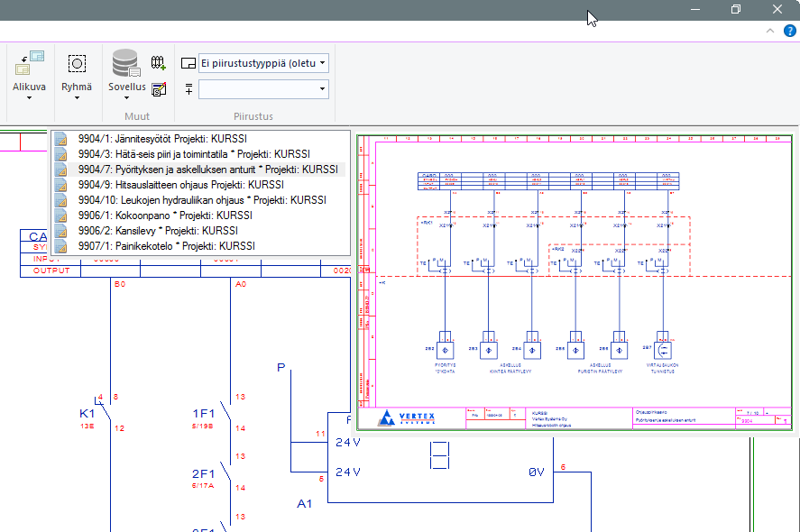This screenshot has width=800, height=532.
Task: Open the Sovellus database icon
Action: click(125, 63)
